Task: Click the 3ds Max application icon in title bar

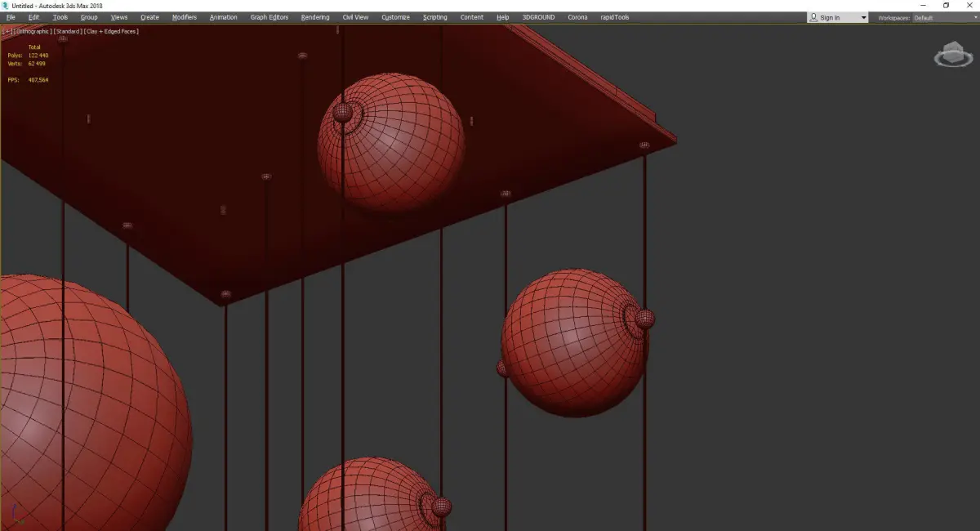Action: (x=6, y=6)
